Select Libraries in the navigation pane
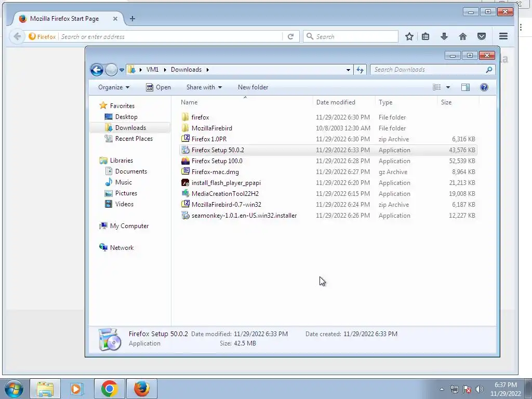The width and height of the screenshot is (532, 399). pyautogui.click(x=121, y=161)
